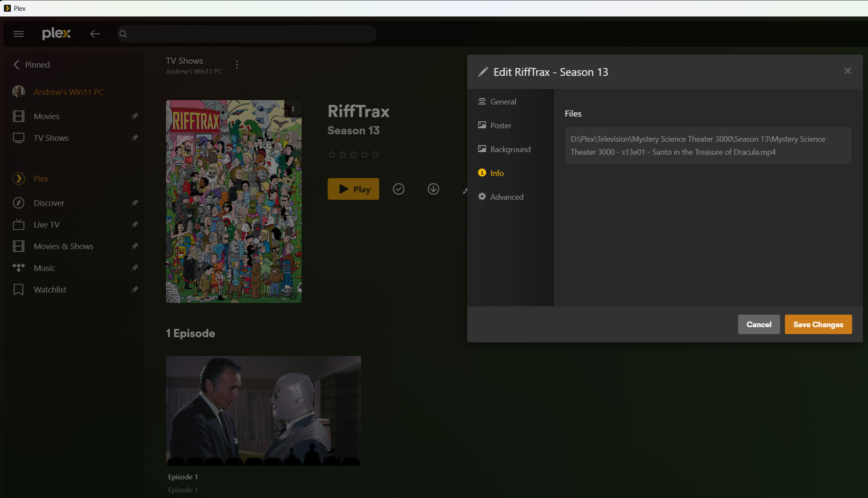Open Discover in the sidebar
Image resolution: width=868 pixels, height=498 pixels.
point(49,203)
